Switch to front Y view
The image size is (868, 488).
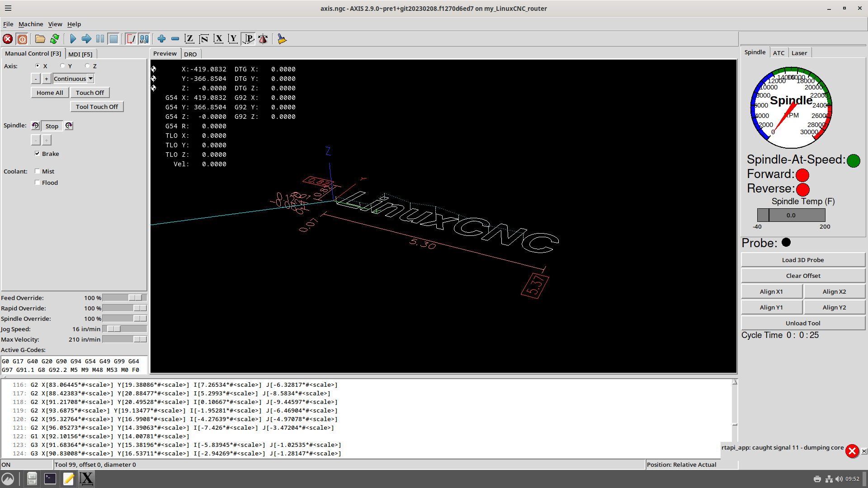pyautogui.click(x=233, y=39)
